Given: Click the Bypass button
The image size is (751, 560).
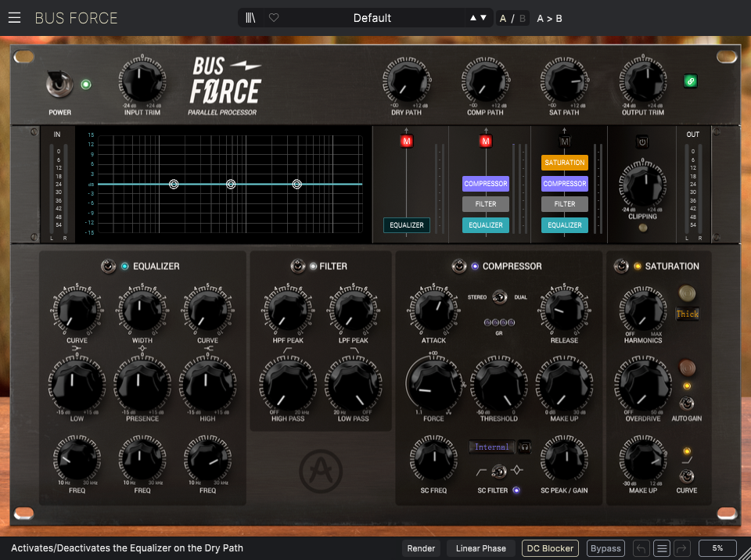Looking at the screenshot, I should [x=605, y=548].
